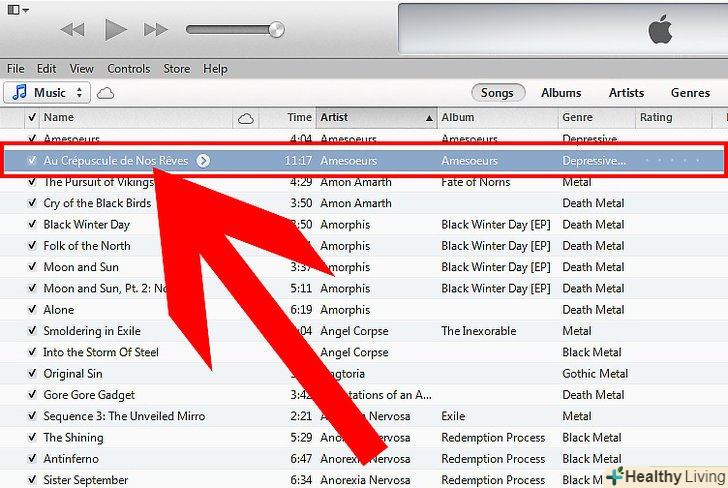Click album Fate of Norns
This screenshot has height=488, width=728.
tap(475, 182)
